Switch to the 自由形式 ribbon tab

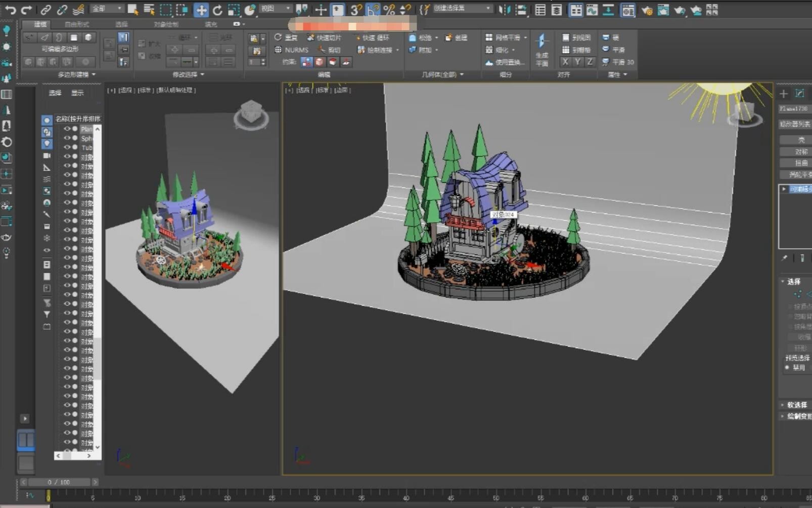tap(77, 24)
